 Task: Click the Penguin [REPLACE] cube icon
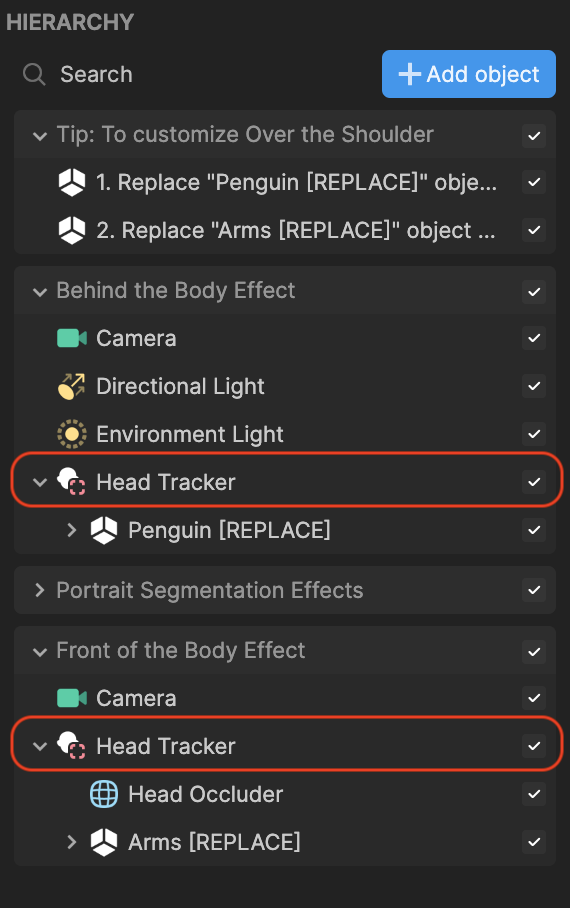click(x=104, y=530)
